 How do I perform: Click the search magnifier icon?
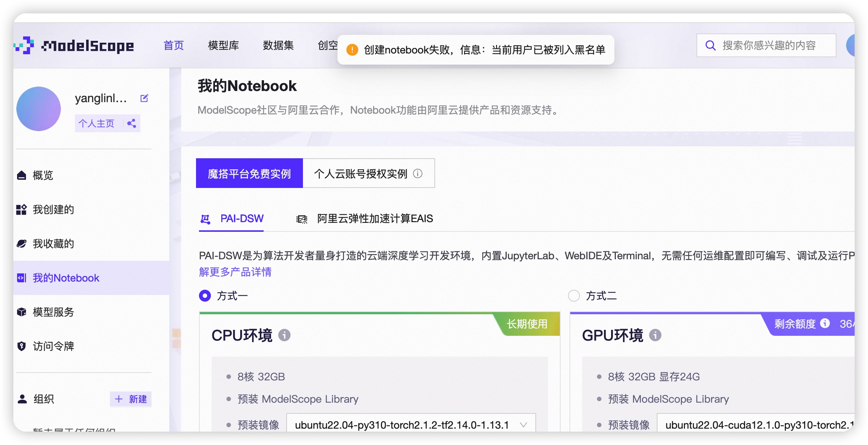click(x=710, y=45)
